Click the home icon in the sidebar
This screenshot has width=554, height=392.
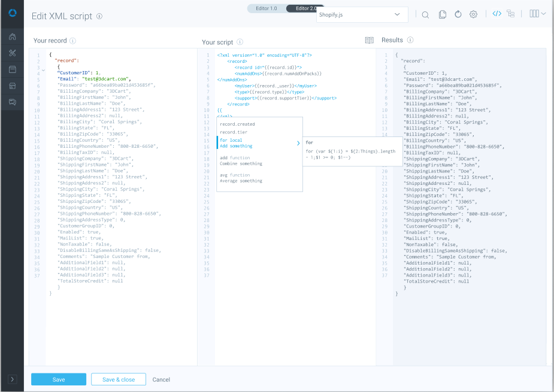click(x=12, y=37)
